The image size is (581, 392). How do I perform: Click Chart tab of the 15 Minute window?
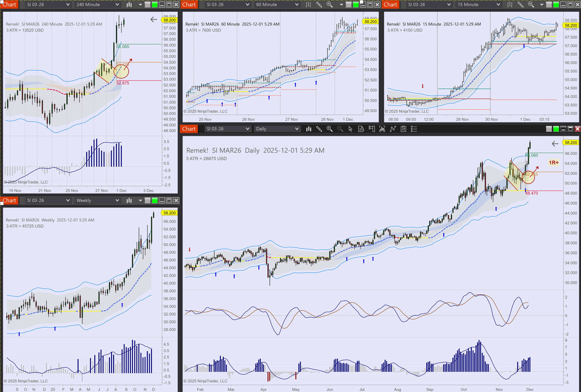click(390, 4)
